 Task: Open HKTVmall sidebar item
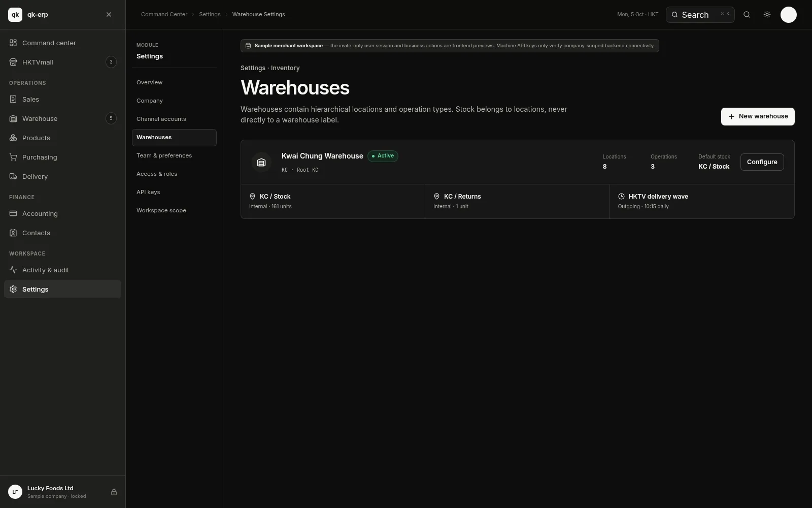tap(62, 62)
